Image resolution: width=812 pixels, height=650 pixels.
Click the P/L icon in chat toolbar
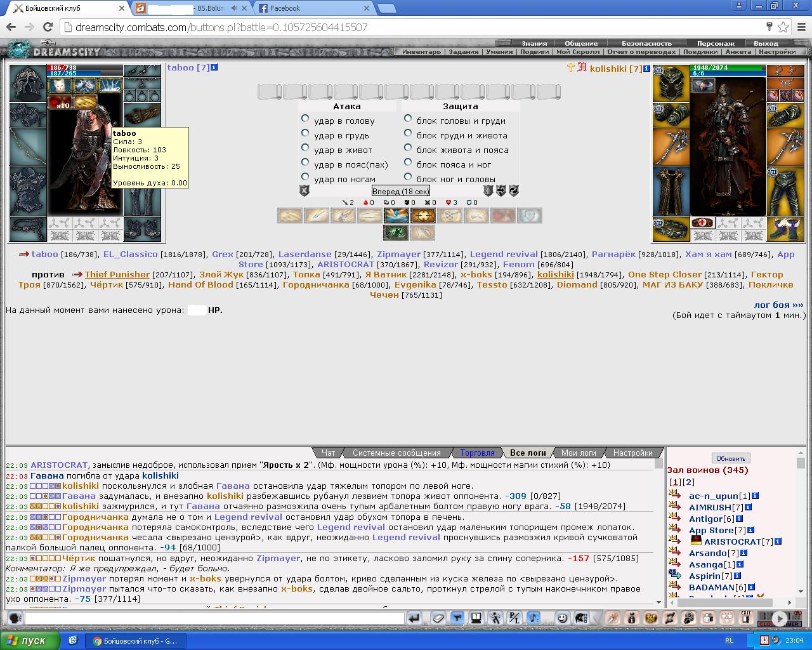[514, 618]
